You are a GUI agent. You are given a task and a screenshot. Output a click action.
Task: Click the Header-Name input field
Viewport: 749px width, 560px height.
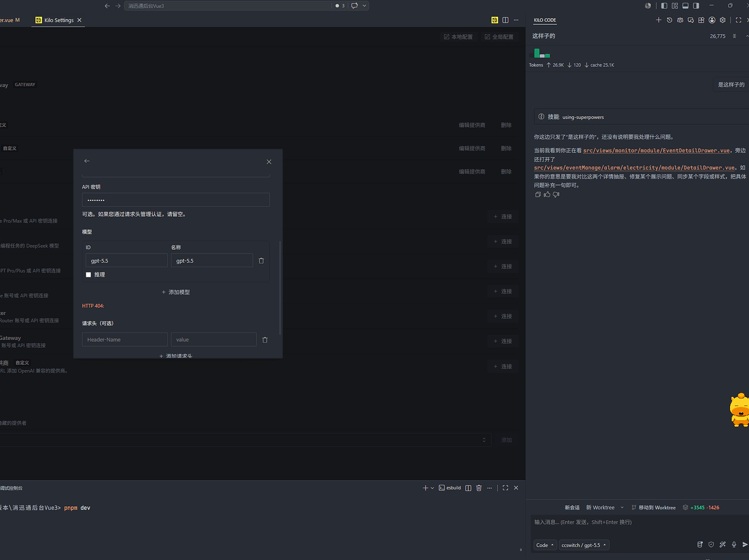point(125,339)
